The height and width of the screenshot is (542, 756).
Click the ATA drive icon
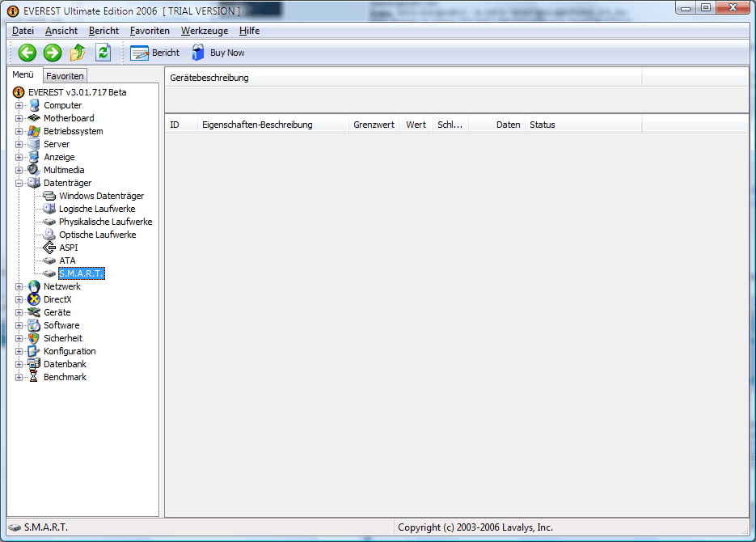click(x=49, y=260)
